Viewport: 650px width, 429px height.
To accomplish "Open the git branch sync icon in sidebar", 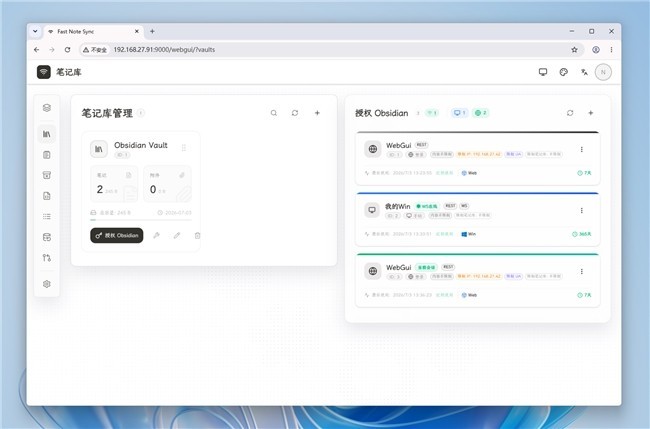I will coord(47,258).
